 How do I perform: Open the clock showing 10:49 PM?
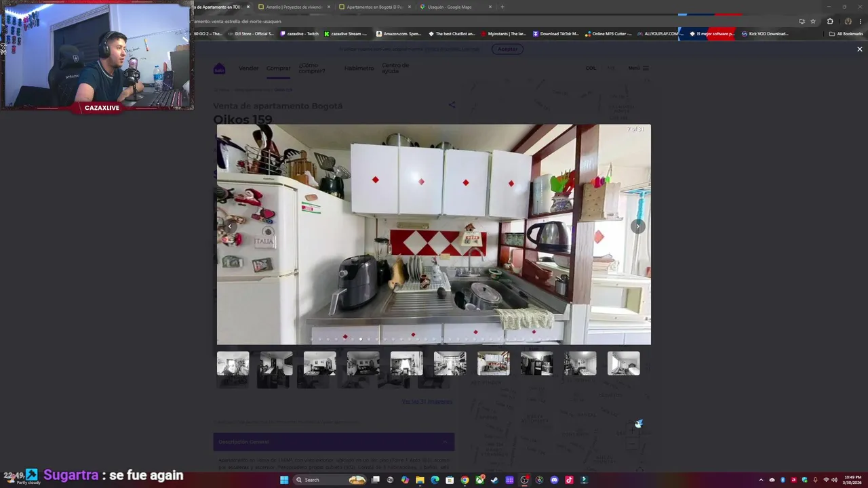pos(853,480)
